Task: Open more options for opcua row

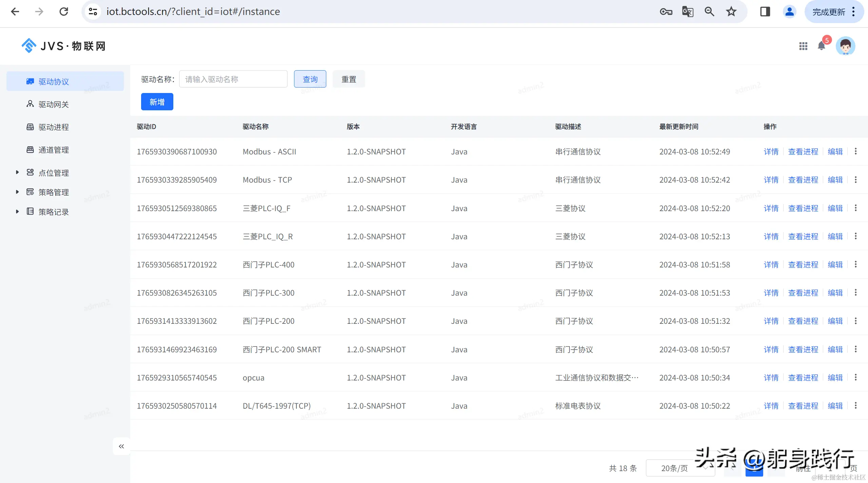Action: [855, 377]
